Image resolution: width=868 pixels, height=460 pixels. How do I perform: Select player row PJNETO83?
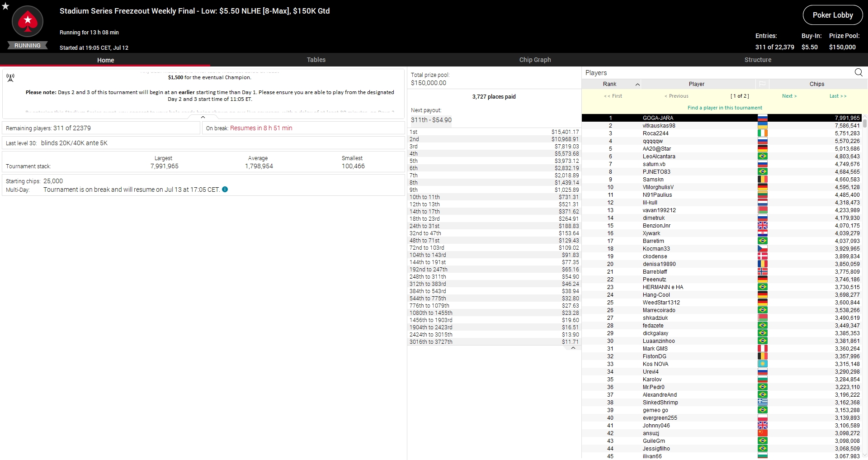[x=722, y=172]
